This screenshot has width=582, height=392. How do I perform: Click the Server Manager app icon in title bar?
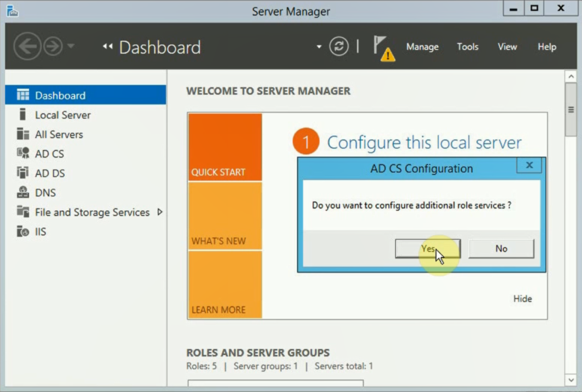[x=13, y=11]
